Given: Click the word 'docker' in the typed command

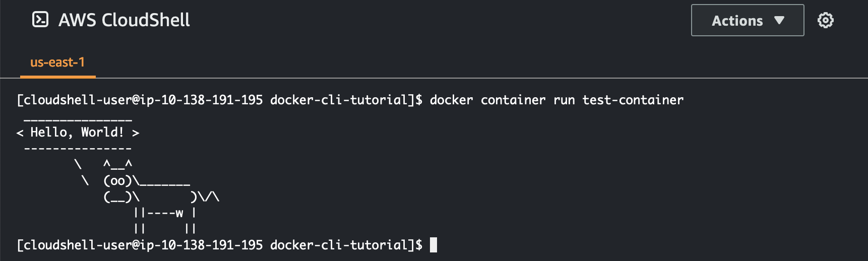Looking at the screenshot, I should (x=451, y=100).
